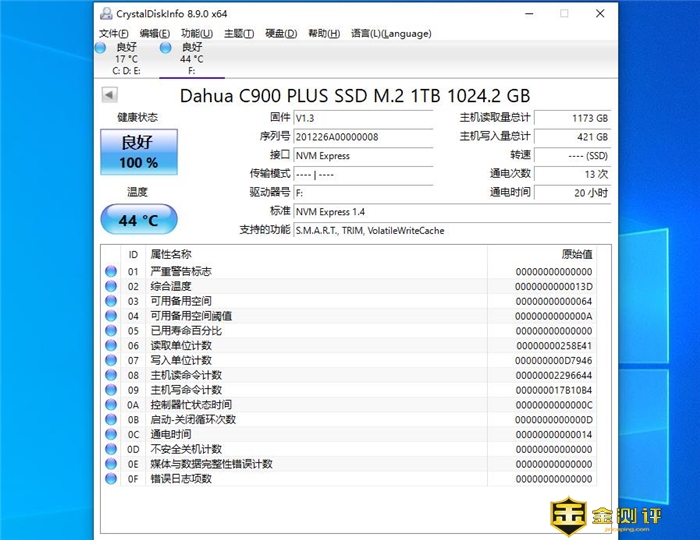Click status circle for attribute 0C 通电时间
The image size is (700, 540).
[110, 435]
